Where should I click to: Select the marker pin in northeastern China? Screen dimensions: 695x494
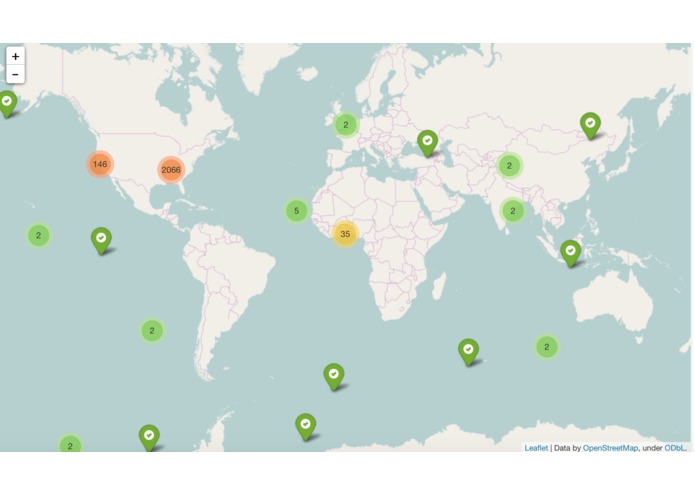point(590,126)
